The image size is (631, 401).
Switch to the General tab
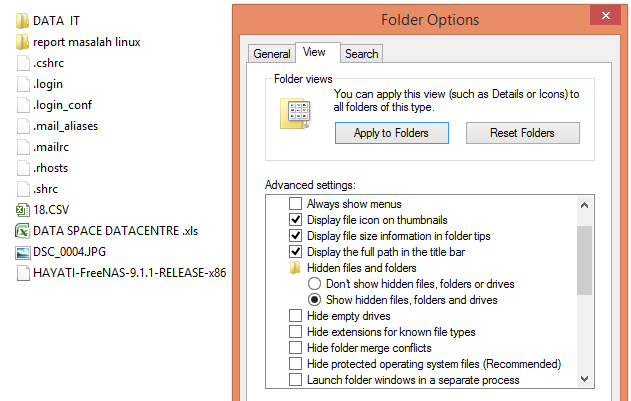(271, 54)
